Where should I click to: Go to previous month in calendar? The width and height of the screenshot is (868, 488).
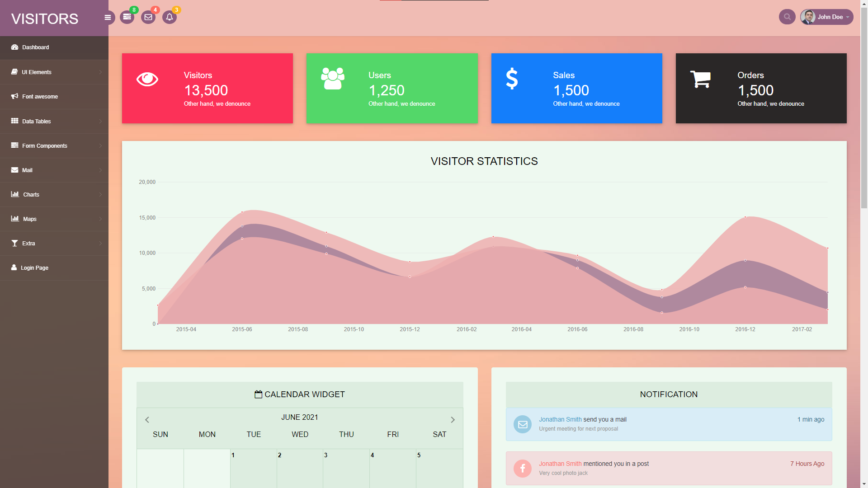pyautogui.click(x=147, y=420)
